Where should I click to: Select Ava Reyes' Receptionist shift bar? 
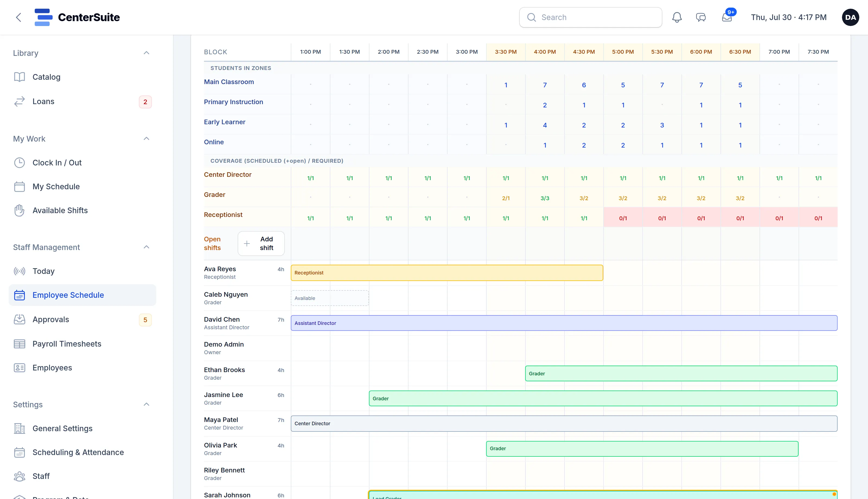(x=447, y=273)
